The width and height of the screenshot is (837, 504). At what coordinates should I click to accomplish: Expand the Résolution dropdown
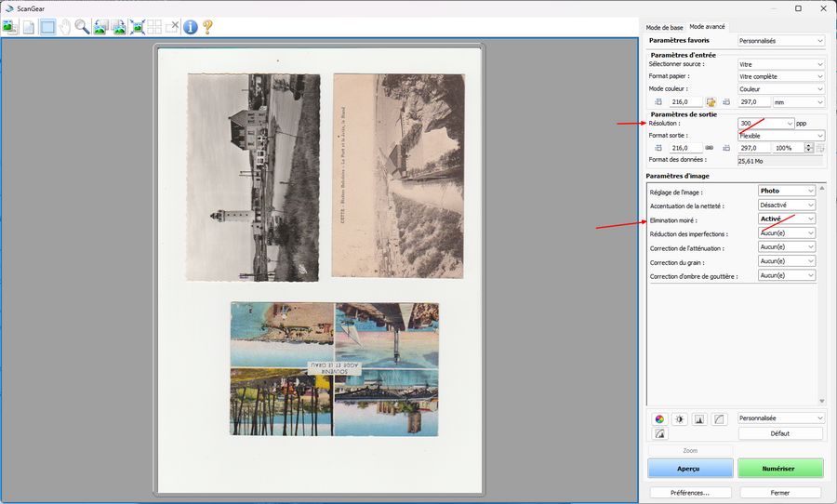(x=790, y=124)
